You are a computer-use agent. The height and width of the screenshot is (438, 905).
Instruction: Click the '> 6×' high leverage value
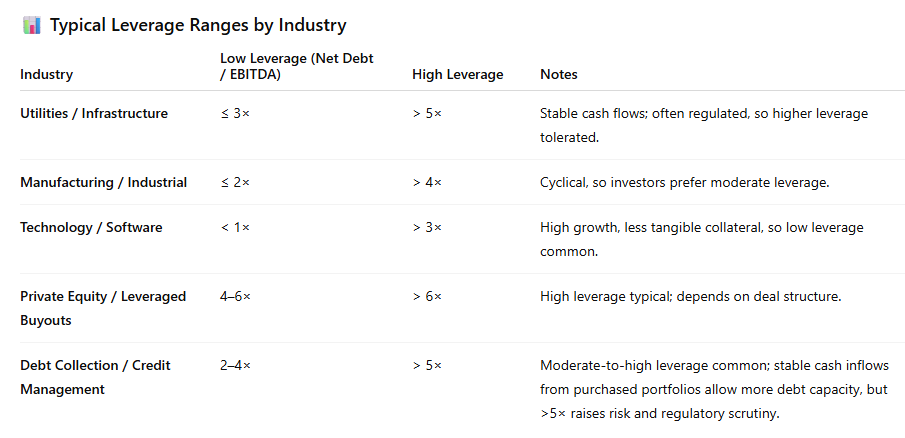pos(426,297)
